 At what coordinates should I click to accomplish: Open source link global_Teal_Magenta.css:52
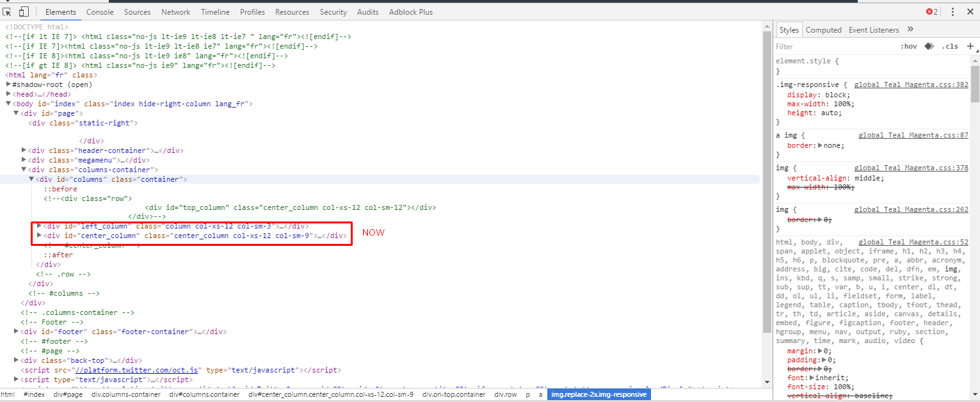(x=913, y=243)
